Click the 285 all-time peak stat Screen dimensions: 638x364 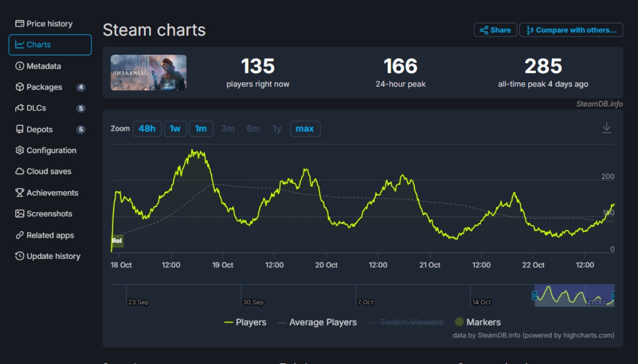coord(543,73)
